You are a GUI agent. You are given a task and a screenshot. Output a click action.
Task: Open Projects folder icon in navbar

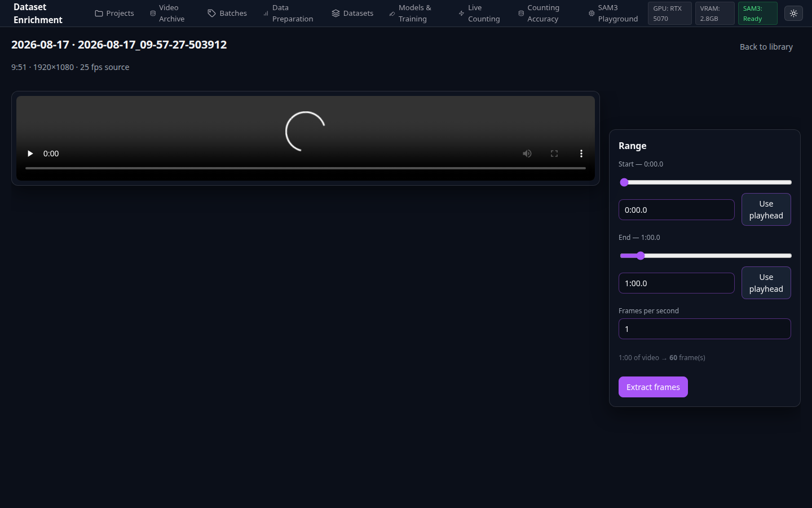[x=99, y=13]
